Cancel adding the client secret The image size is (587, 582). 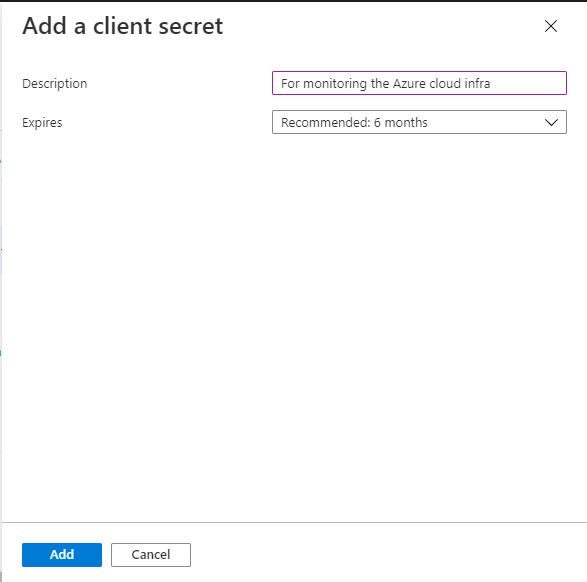pyautogui.click(x=151, y=555)
